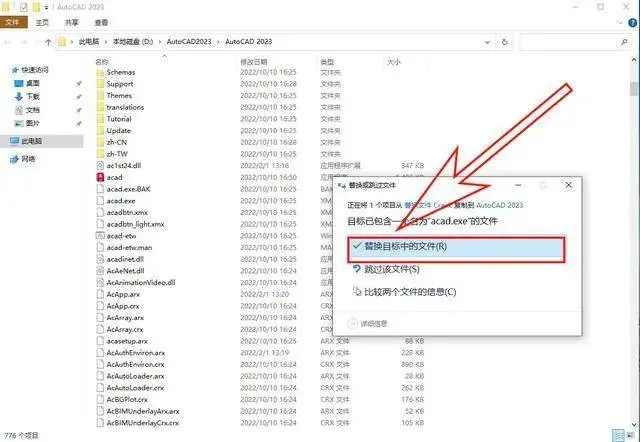Viewport: 640px width, 442px height.
Task: Click the search box field
Action: 577,42
